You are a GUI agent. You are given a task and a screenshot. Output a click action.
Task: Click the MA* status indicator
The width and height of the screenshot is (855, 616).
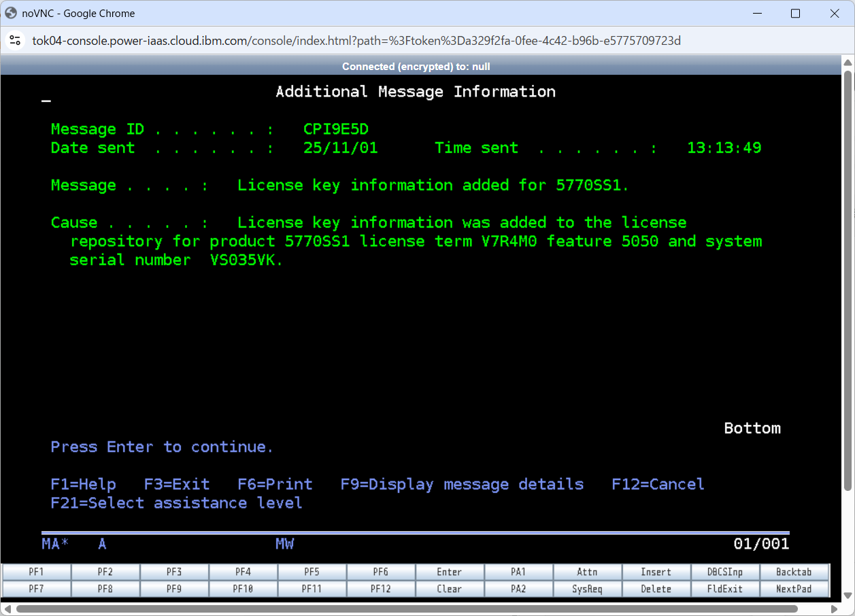tap(55, 544)
